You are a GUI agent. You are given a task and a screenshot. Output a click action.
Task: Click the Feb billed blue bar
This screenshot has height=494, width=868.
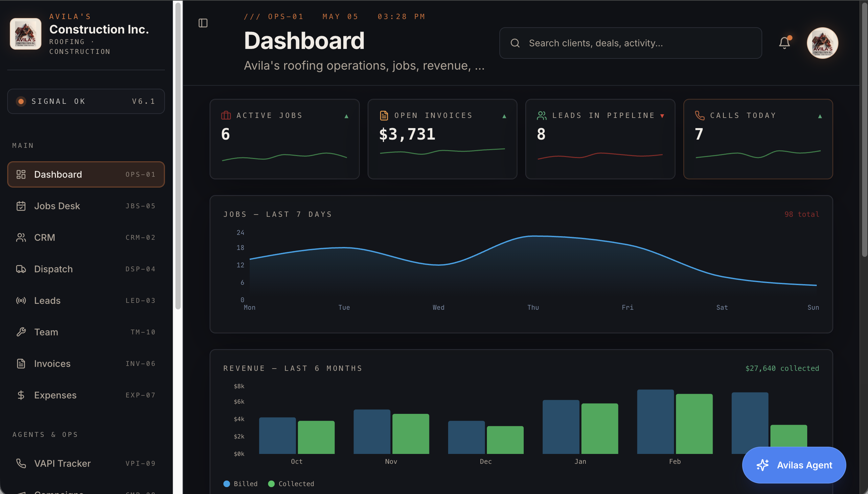click(655, 422)
